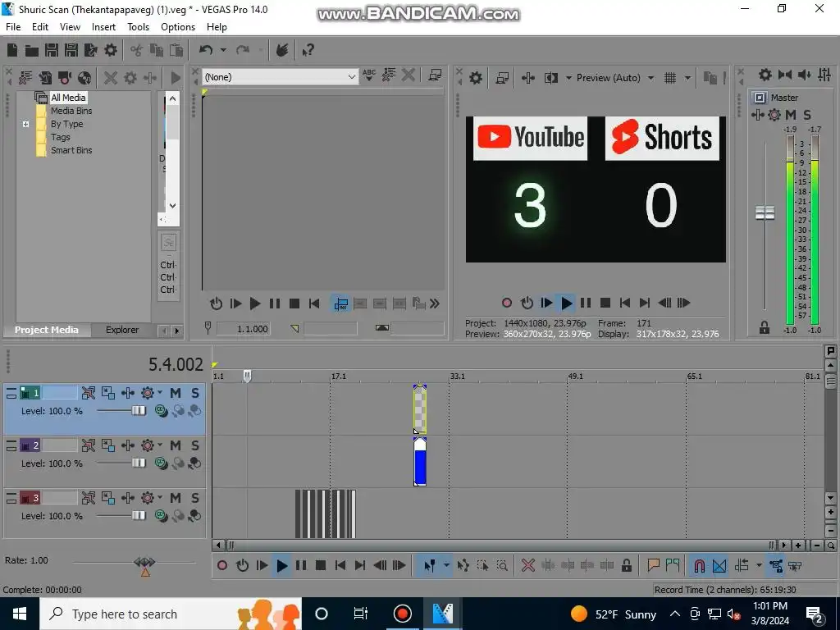Viewport: 840px width, 630px height.
Task: Toggle automatic crossfades
Action: (719, 566)
